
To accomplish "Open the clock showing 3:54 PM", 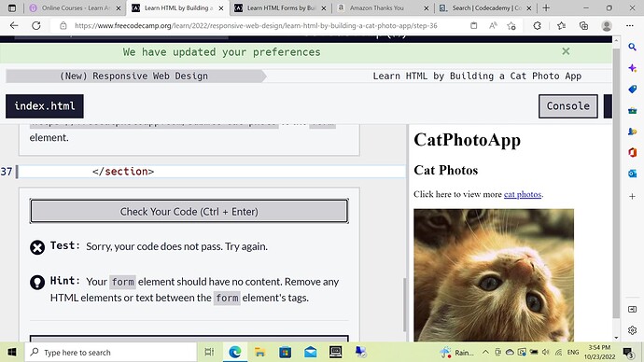I will click(599, 352).
